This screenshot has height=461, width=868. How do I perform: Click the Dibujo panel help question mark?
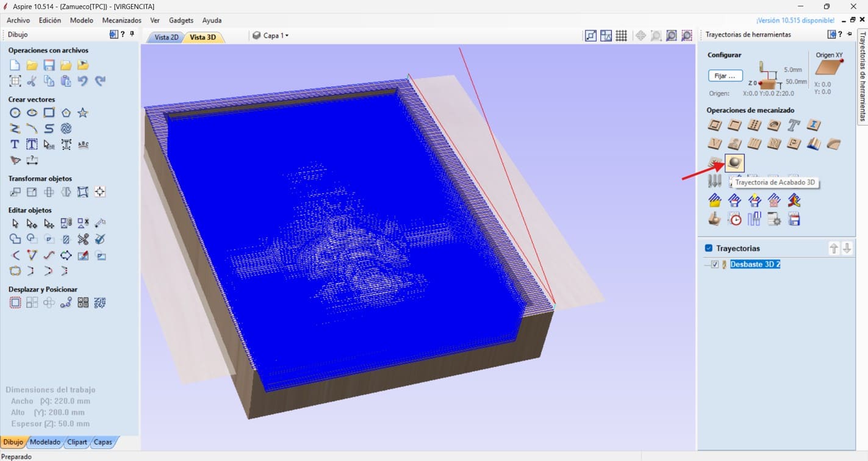123,35
